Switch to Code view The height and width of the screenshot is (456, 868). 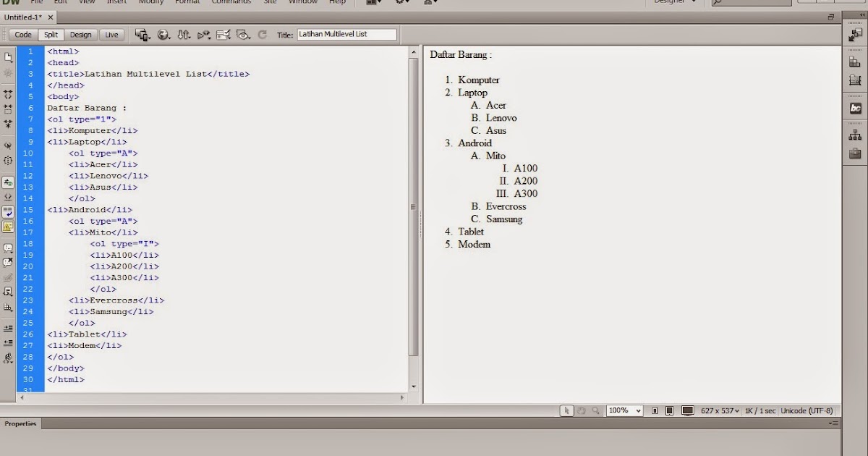tap(23, 34)
